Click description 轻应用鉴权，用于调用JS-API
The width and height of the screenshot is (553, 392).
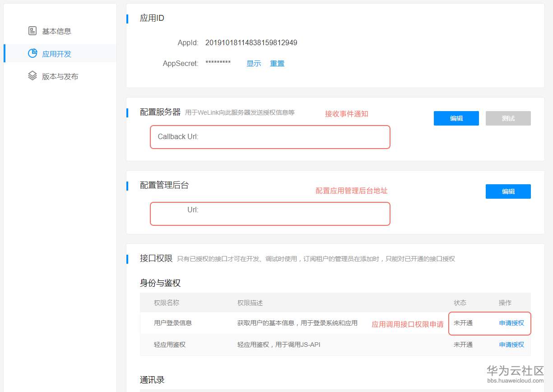(x=279, y=345)
